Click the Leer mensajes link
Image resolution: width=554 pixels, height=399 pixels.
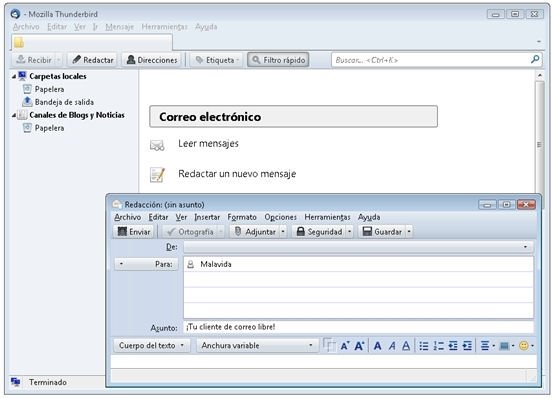click(x=208, y=143)
